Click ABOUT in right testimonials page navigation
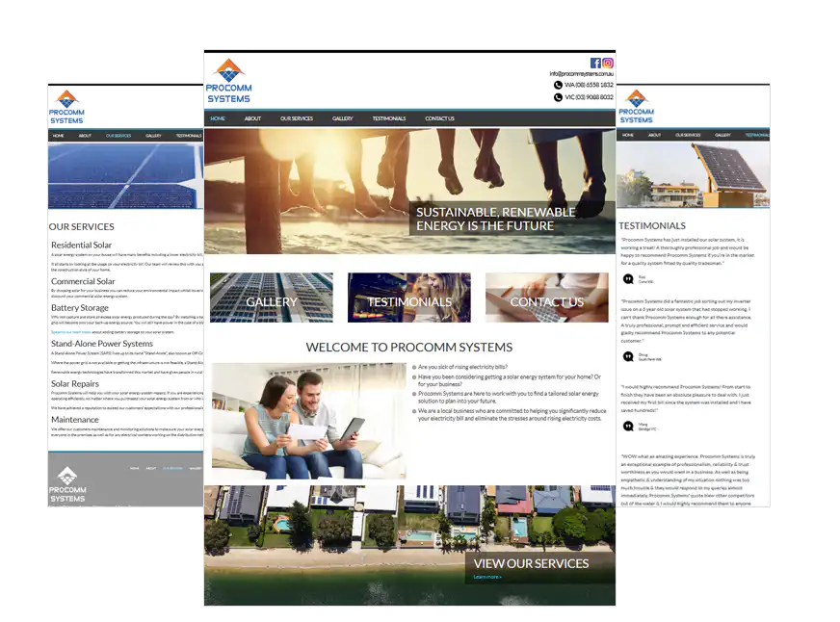The width and height of the screenshot is (840, 622). [x=655, y=136]
